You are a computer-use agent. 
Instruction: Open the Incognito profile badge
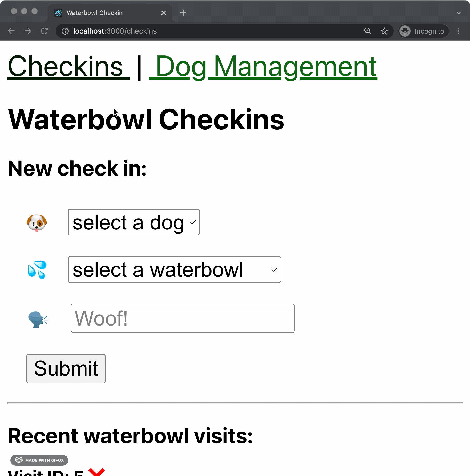pos(423,31)
